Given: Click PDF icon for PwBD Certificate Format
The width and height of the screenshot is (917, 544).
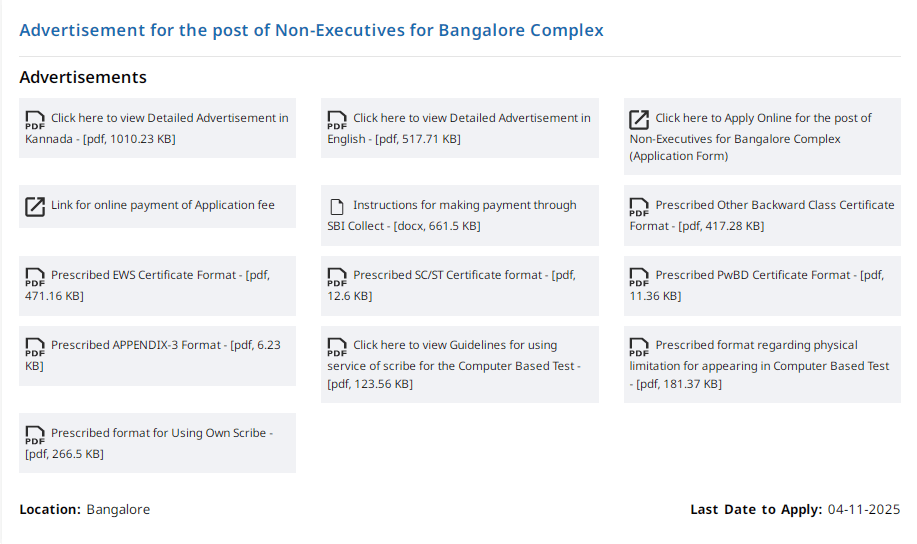Looking at the screenshot, I should pyautogui.click(x=639, y=277).
